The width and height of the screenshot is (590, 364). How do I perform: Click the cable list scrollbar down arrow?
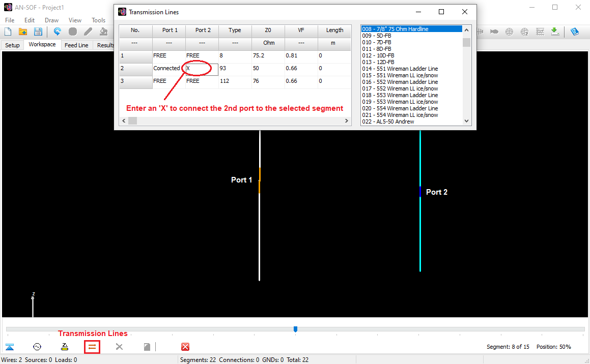466,122
